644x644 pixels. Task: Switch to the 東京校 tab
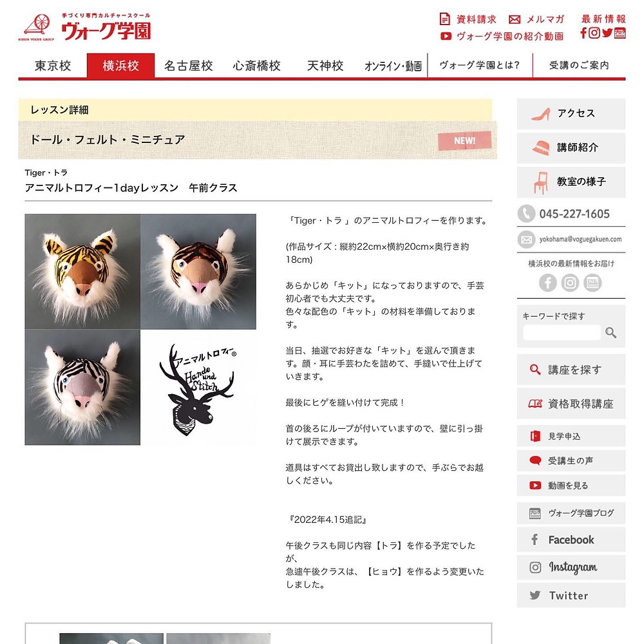[x=53, y=65]
